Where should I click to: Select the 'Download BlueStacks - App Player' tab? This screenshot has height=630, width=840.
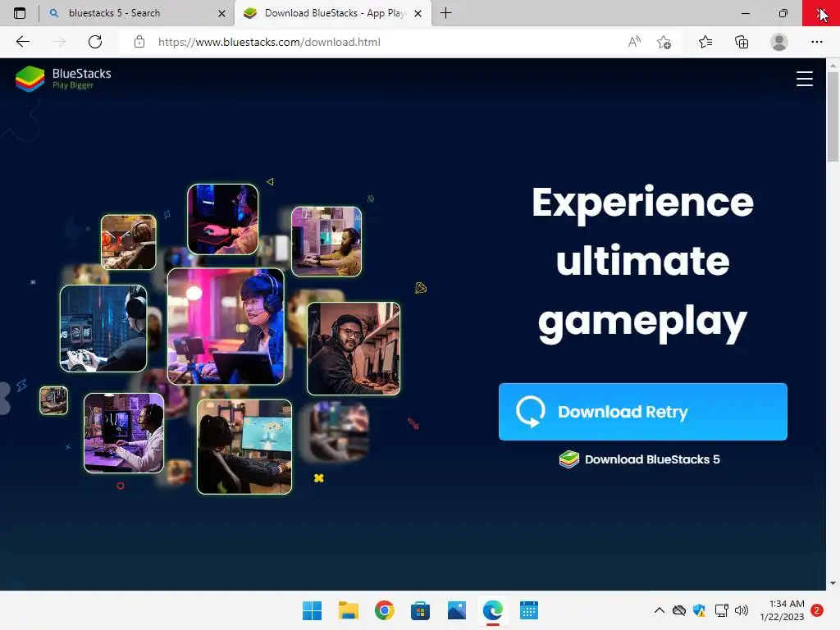[x=333, y=13]
